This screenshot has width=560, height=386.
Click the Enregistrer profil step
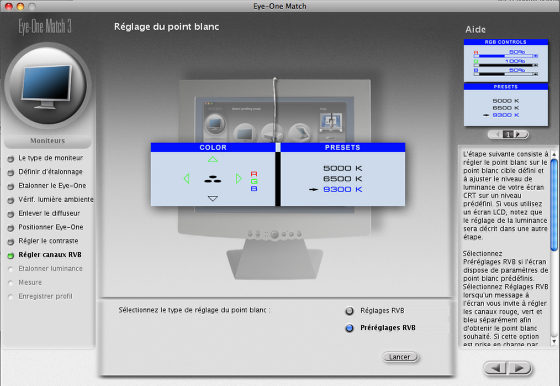45,296
